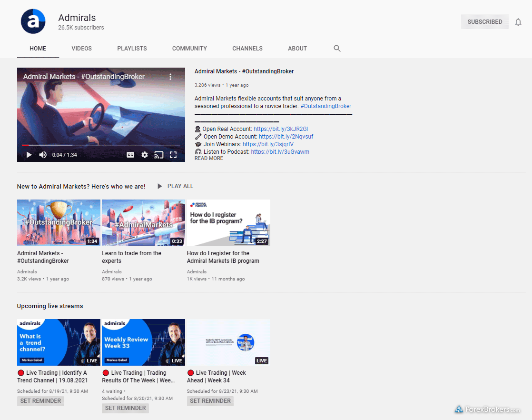Follow the #OutstandingBroker hashtag link
Image resolution: width=532 pixels, height=420 pixels.
tap(325, 106)
